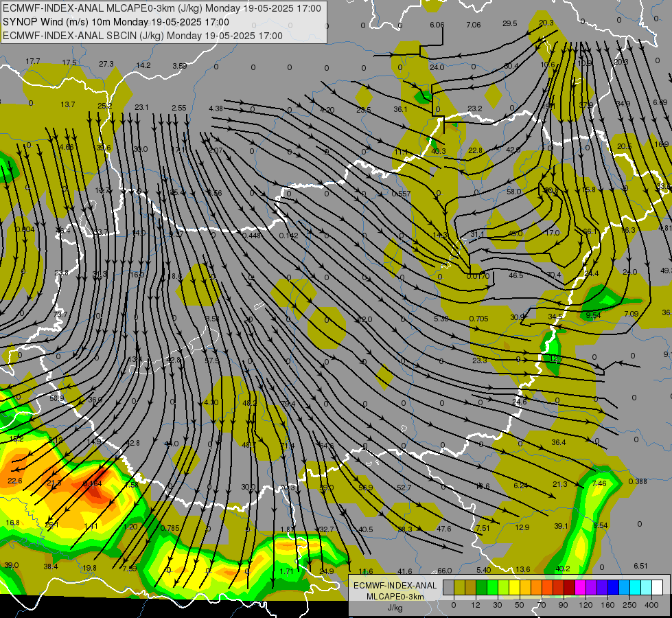Click the map value 0.785
The image size is (672, 618).
coord(170,528)
